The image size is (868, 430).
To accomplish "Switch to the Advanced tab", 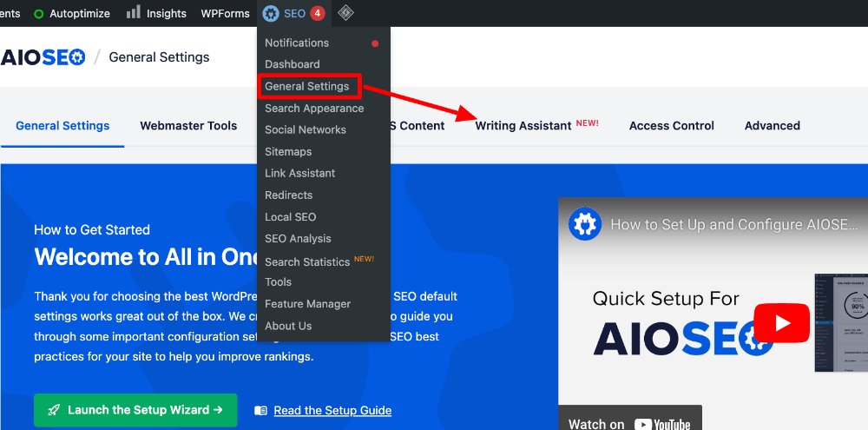I will click(x=773, y=126).
